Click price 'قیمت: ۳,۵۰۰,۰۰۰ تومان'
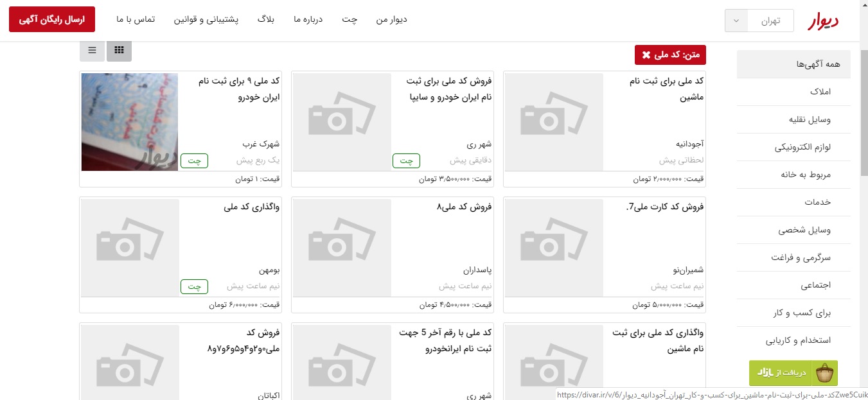This screenshot has width=868, height=400. pyautogui.click(x=456, y=179)
